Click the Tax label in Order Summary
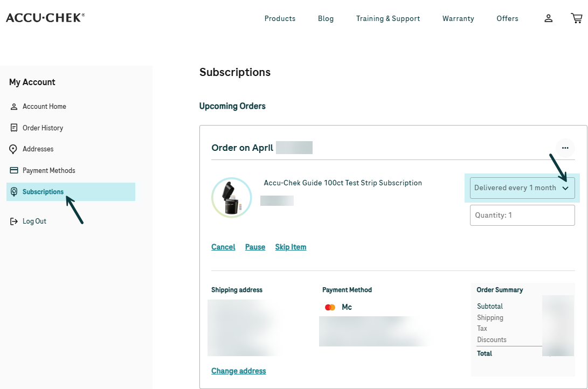This screenshot has height=389, width=588. [x=482, y=328]
